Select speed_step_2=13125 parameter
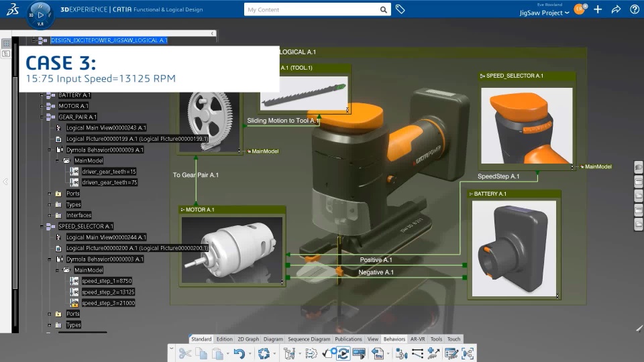This screenshot has height=362, width=644. (108, 292)
